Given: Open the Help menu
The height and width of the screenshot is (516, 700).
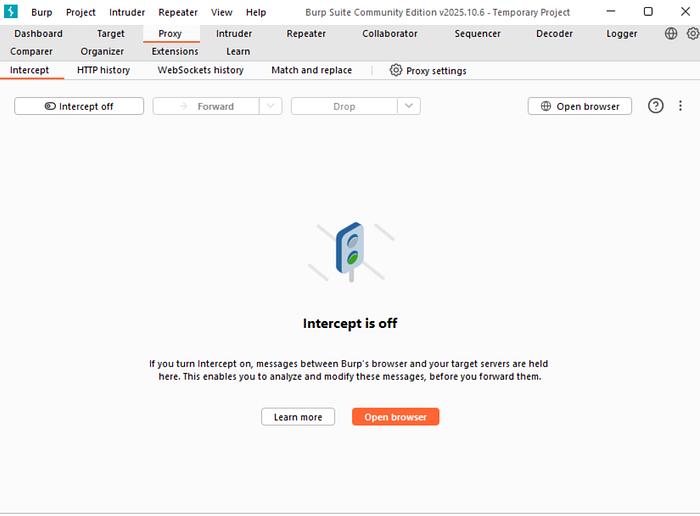Looking at the screenshot, I should (256, 12).
